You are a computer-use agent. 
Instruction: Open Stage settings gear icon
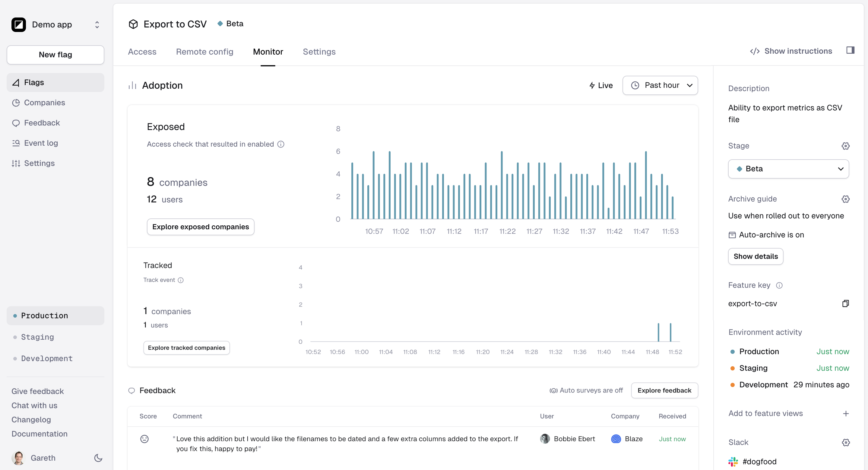845,146
